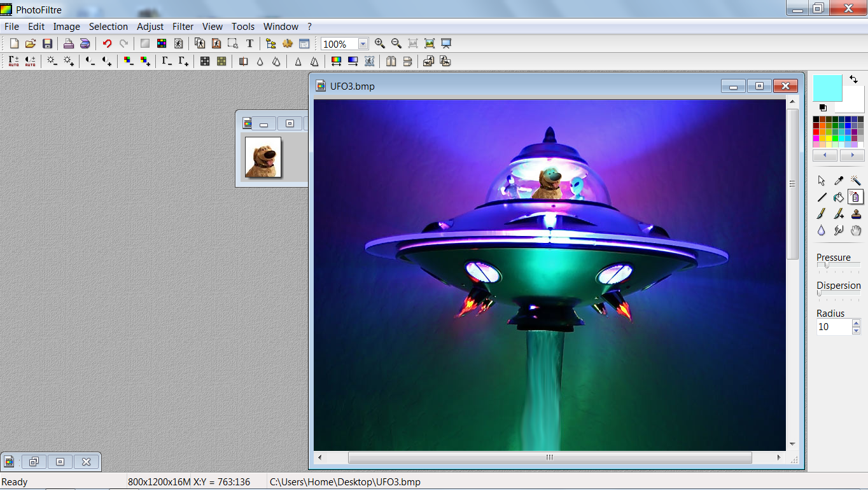The width and height of the screenshot is (868, 491).
Task: Click the Dispersion slider
Action: pos(838,294)
